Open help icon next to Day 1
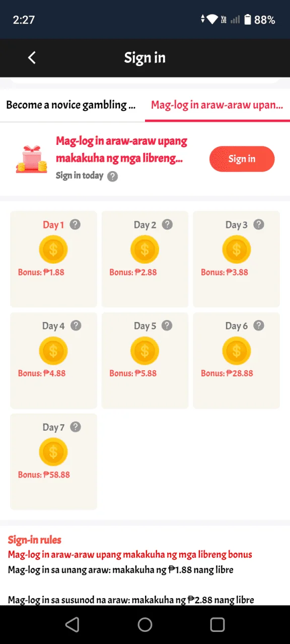290x644 pixels. click(75, 224)
